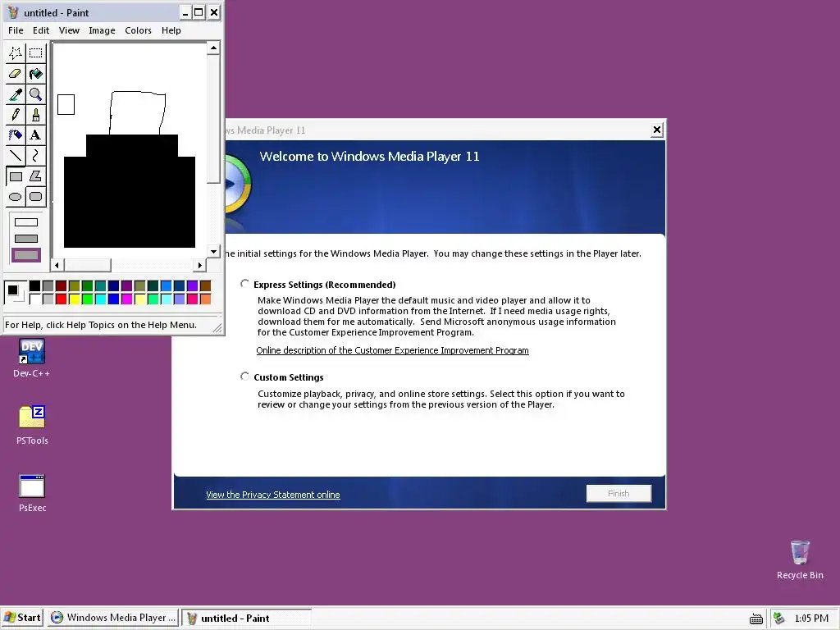Select the Airbrush spray can tool
Screen dimensions: 840x630
(x=16, y=135)
